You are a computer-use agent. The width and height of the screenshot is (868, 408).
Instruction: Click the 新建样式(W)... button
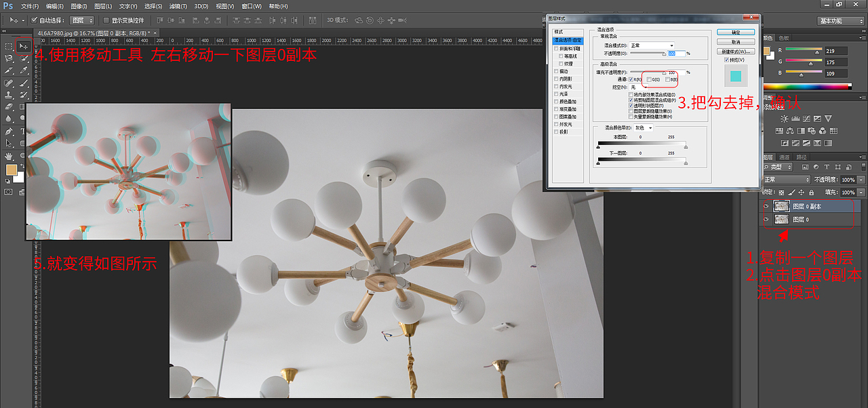click(736, 52)
